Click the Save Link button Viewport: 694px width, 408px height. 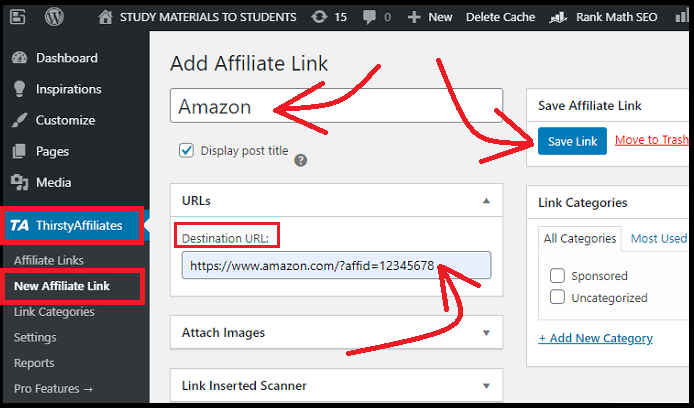pyautogui.click(x=572, y=141)
